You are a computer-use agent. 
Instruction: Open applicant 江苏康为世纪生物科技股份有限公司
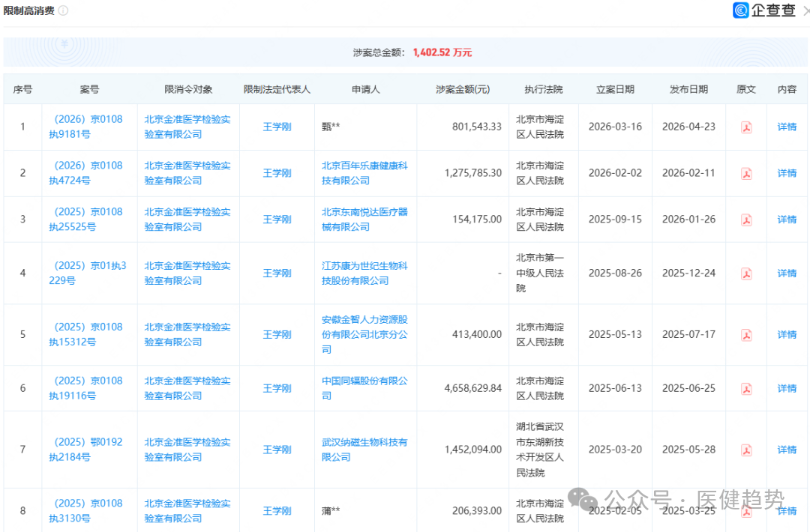point(364,273)
